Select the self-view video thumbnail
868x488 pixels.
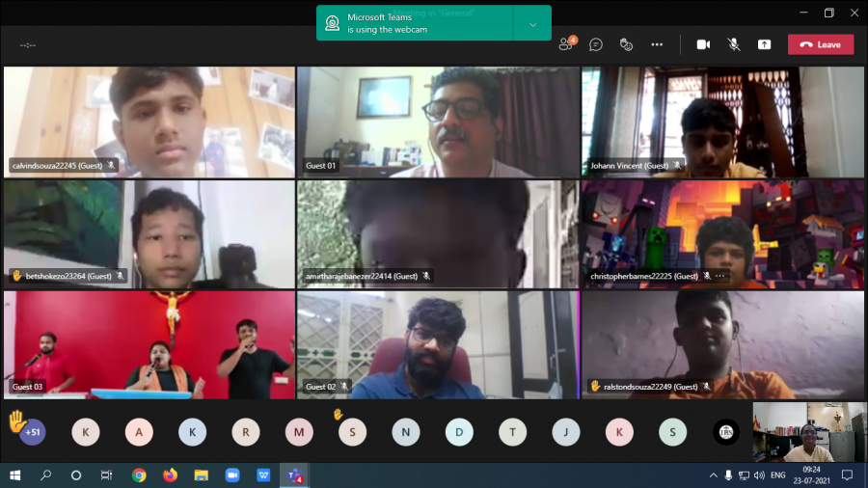[796, 432]
